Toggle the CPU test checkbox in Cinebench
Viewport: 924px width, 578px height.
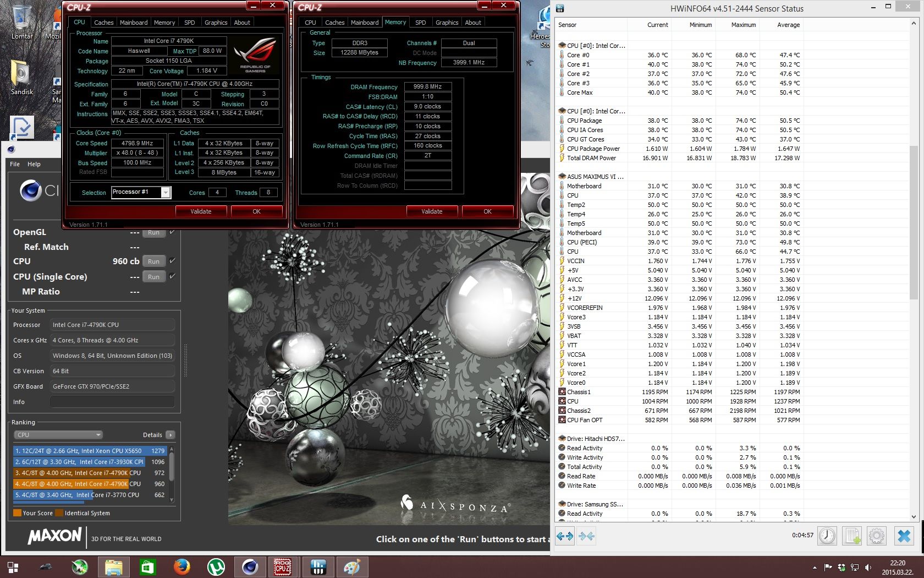[x=172, y=260]
